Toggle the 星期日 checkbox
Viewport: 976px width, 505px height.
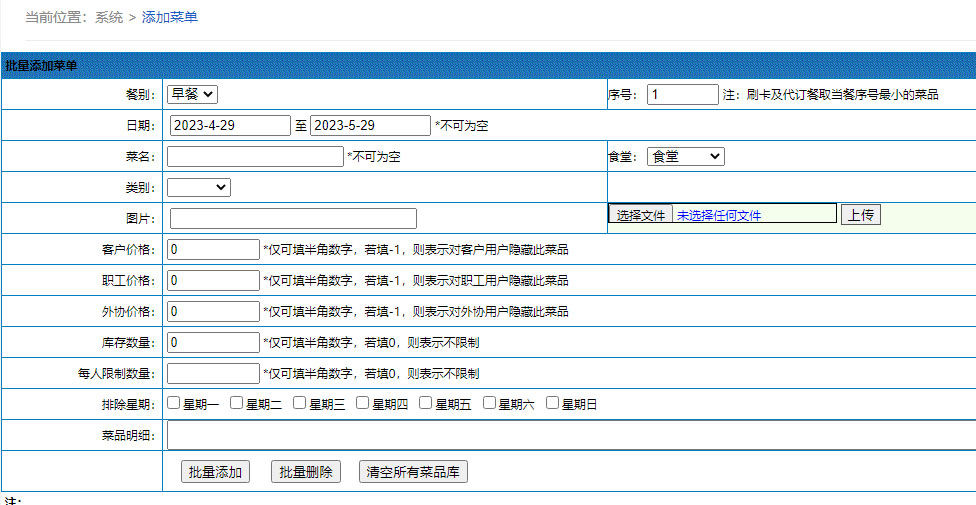point(553,404)
